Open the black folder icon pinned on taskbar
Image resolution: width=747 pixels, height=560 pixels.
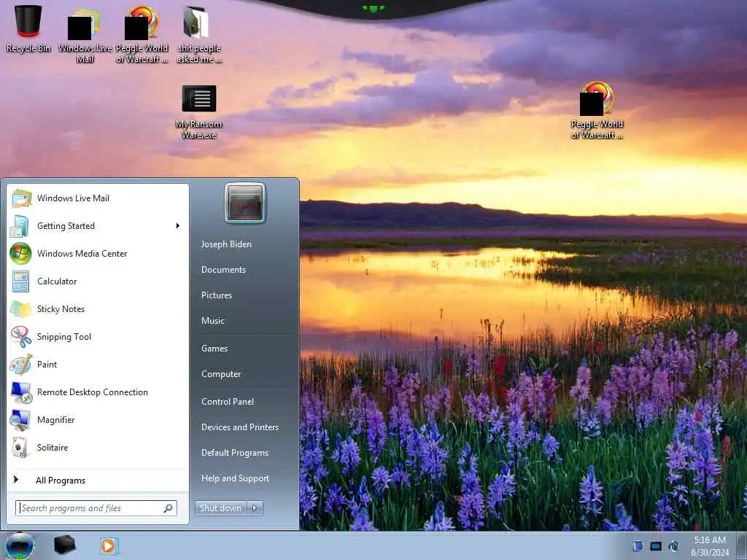pos(64,545)
